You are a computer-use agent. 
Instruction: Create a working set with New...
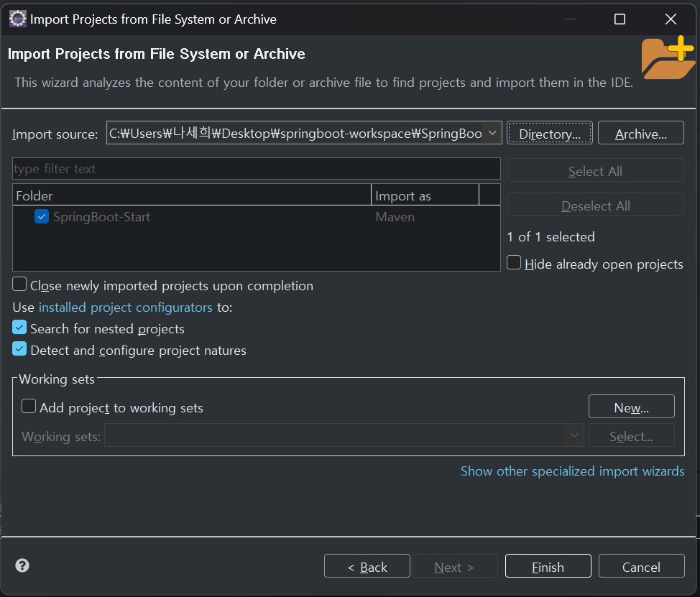[631, 407]
